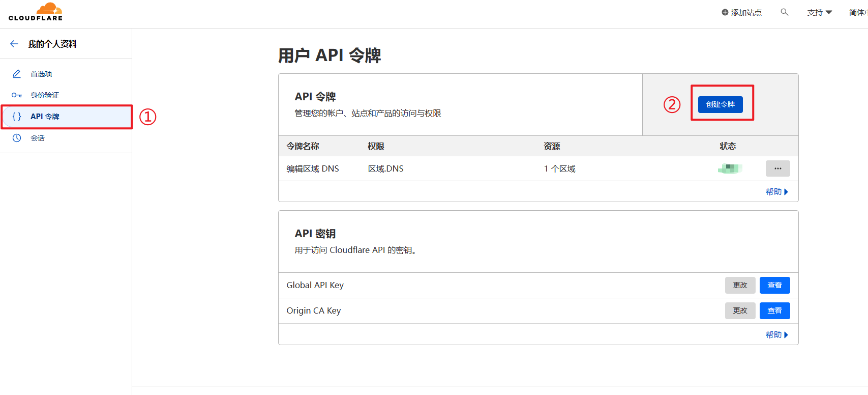
Task: Click the search magnifier icon in the header
Action: [785, 12]
